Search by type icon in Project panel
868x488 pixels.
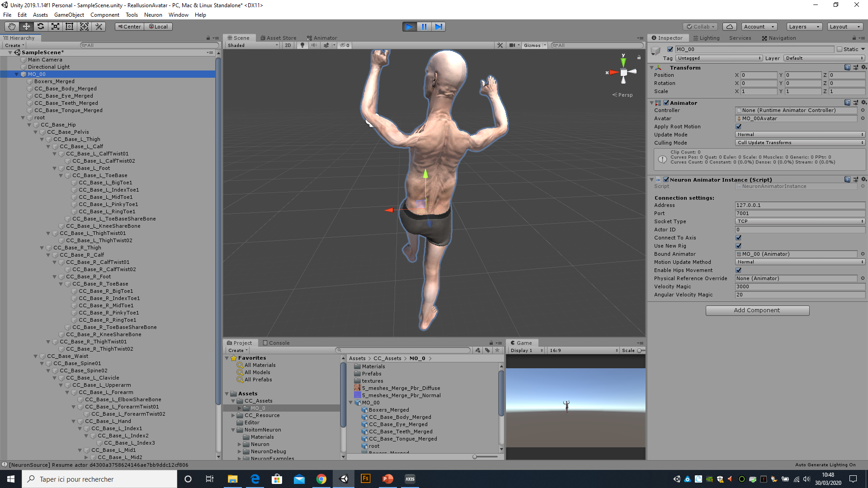pos(478,350)
